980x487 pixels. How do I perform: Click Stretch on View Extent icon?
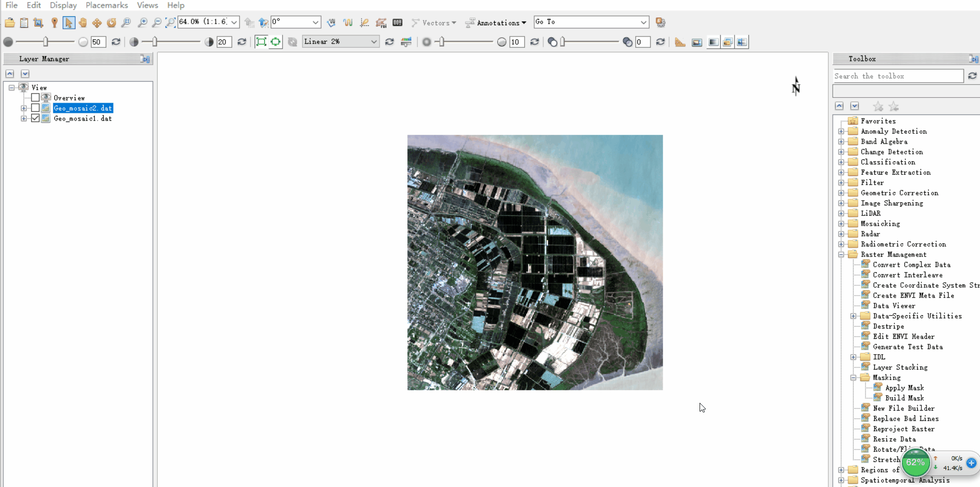click(x=276, y=42)
